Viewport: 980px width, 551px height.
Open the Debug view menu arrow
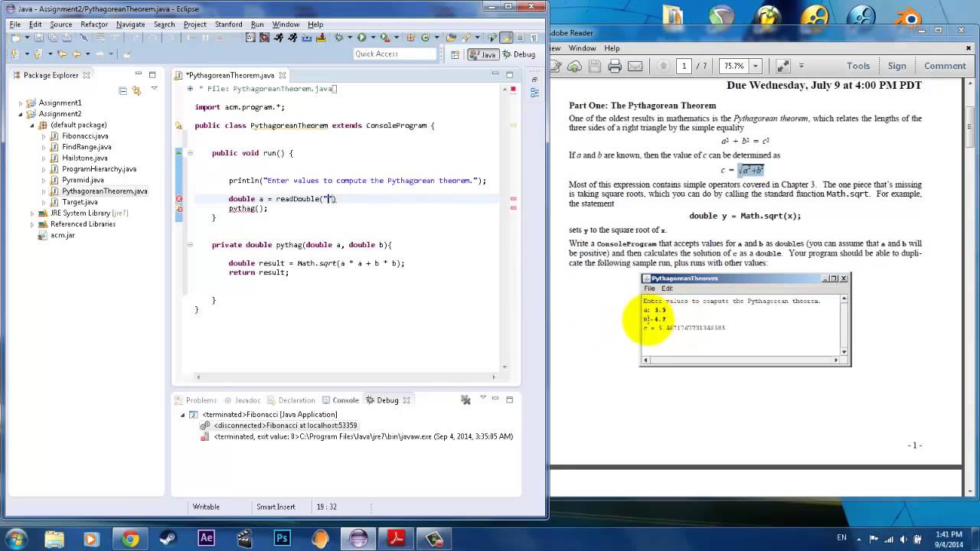[482, 398]
